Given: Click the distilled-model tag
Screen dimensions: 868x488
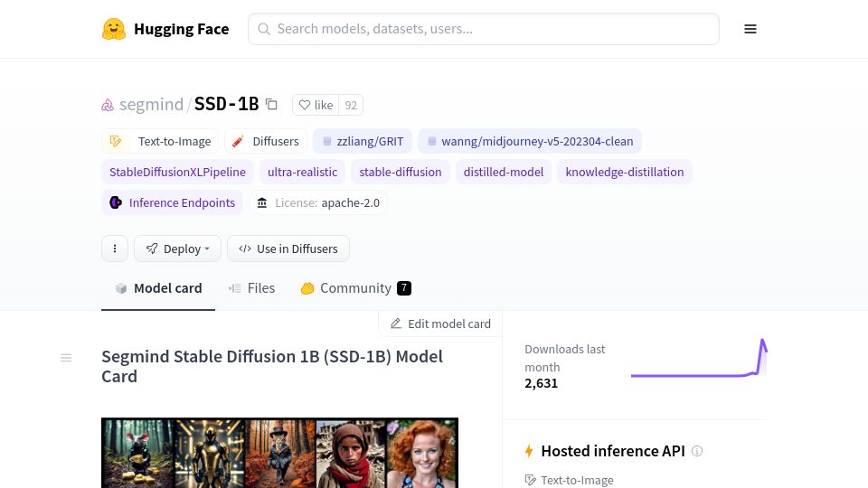Looking at the screenshot, I should click(x=504, y=172).
